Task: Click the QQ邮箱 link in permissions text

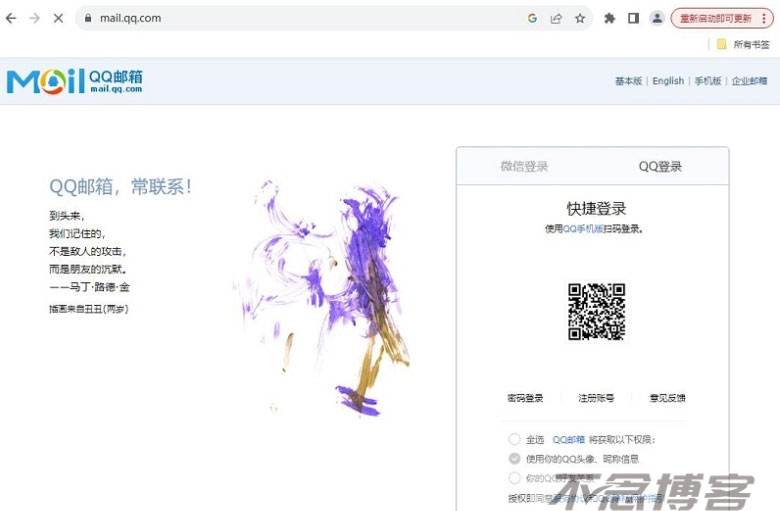Action: [x=569, y=440]
